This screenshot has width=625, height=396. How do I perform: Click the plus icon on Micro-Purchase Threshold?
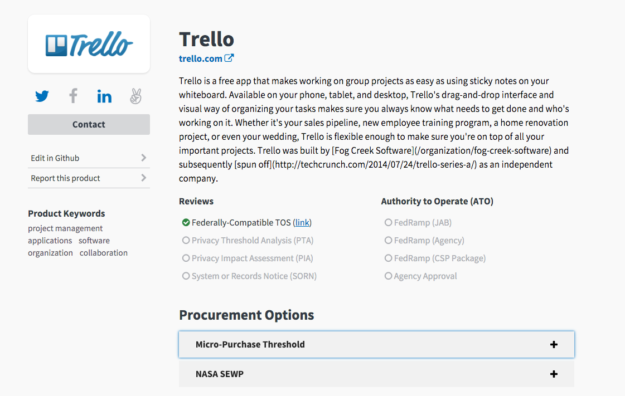click(x=554, y=345)
